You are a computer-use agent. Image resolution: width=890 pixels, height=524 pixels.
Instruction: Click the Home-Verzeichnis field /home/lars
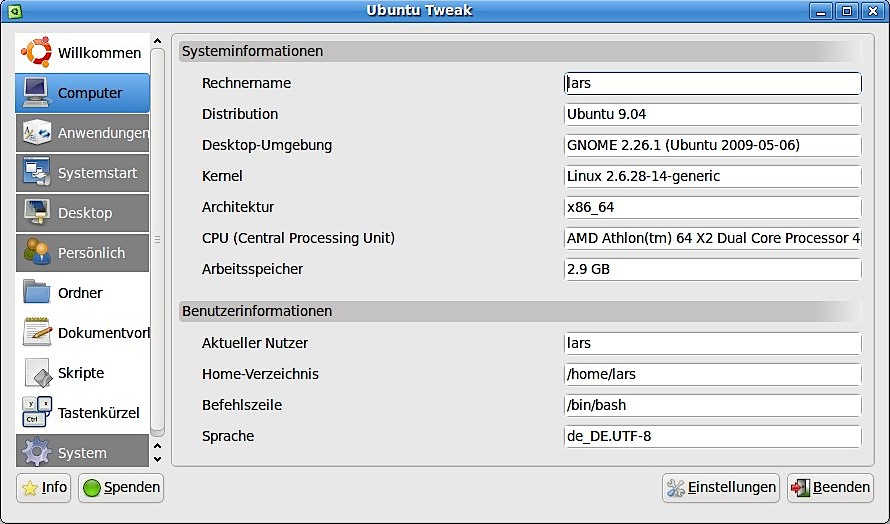tap(712, 374)
